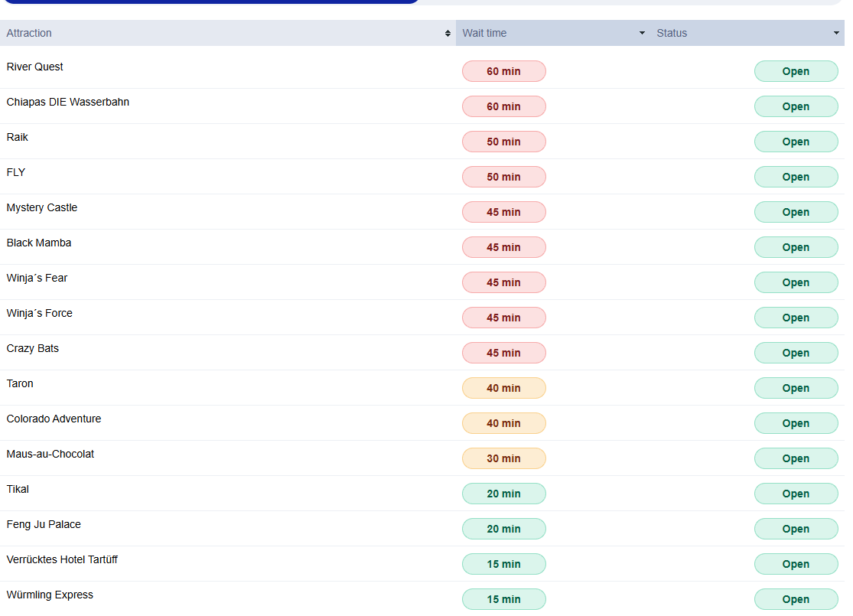853x616 pixels.
Task: Click Verrücktes Hotel Tartüff's 15 min badge
Action: tap(503, 564)
